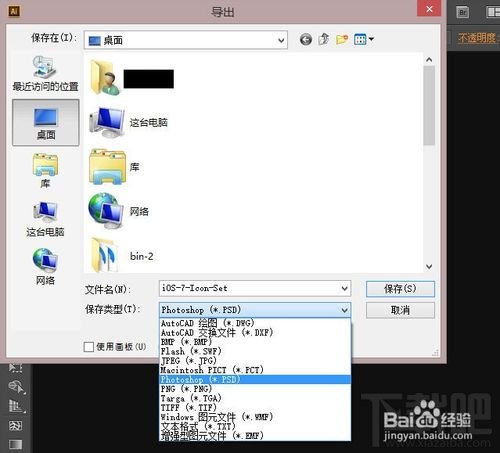Select the gradient tool in Illustrator toolbar

coord(16,444)
